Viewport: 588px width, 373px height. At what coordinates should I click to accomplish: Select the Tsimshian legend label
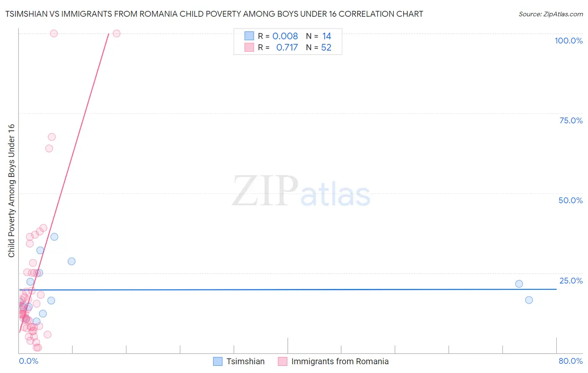pyautogui.click(x=245, y=361)
